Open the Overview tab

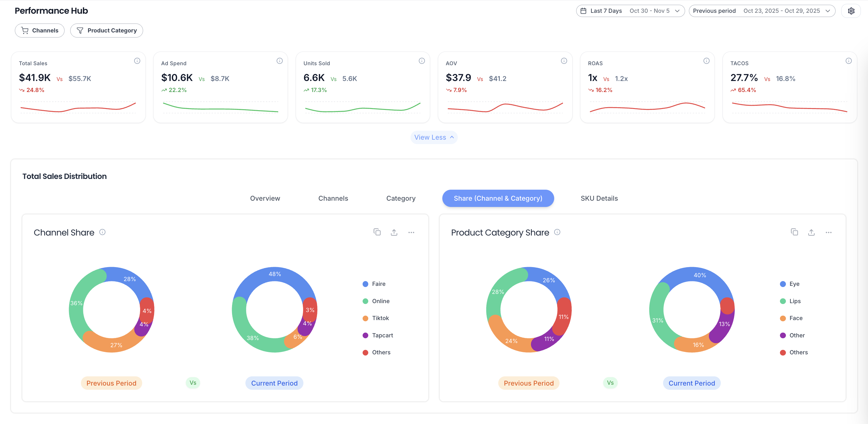(265, 198)
